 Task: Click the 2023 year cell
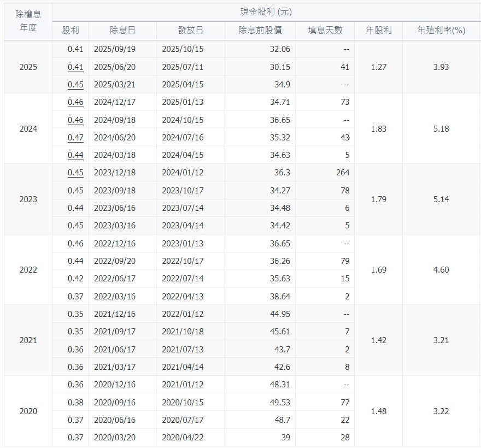tap(28, 199)
